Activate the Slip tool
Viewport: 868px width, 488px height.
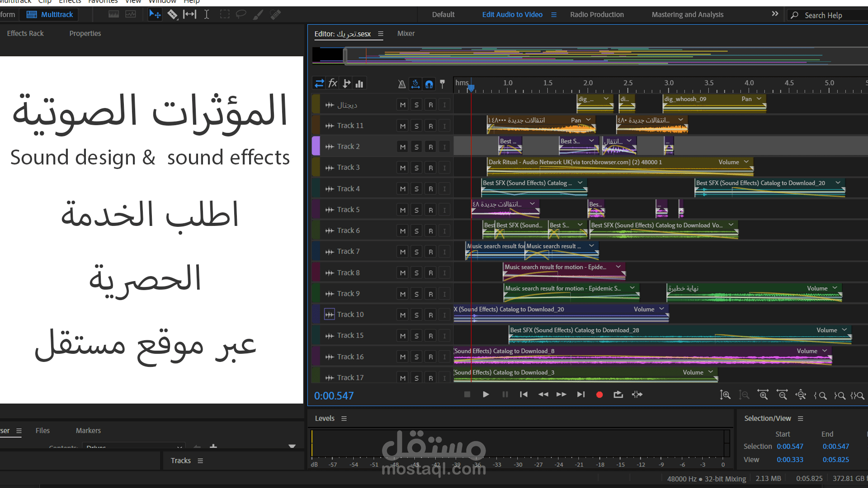(x=190, y=14)
